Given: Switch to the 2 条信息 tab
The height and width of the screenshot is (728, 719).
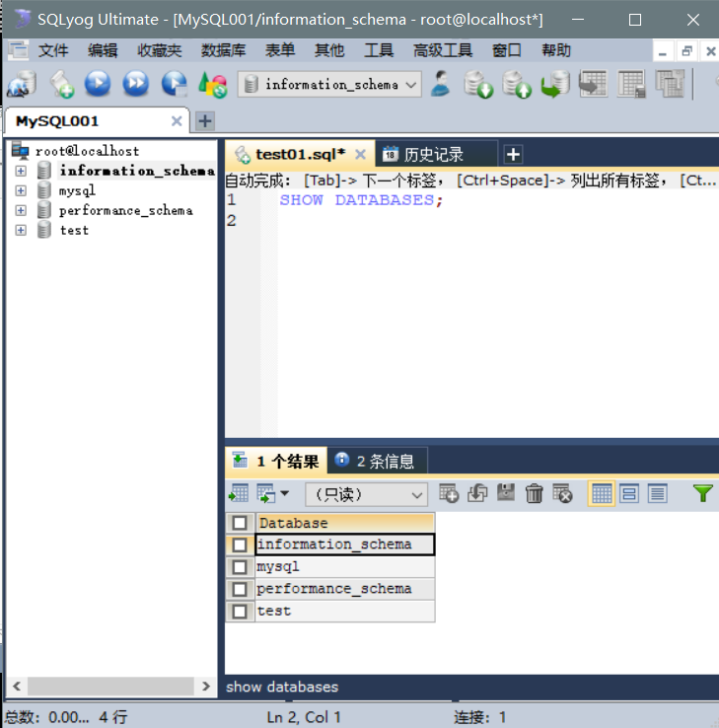Looking at the screenshot, I should 377,461.
